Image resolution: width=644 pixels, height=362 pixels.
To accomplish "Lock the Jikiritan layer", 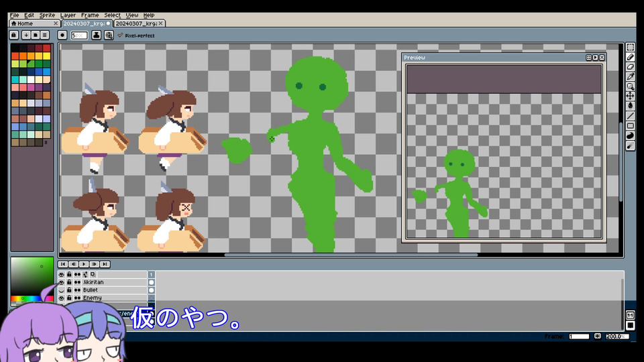I will pyautogui.click(x=69, y=282).
